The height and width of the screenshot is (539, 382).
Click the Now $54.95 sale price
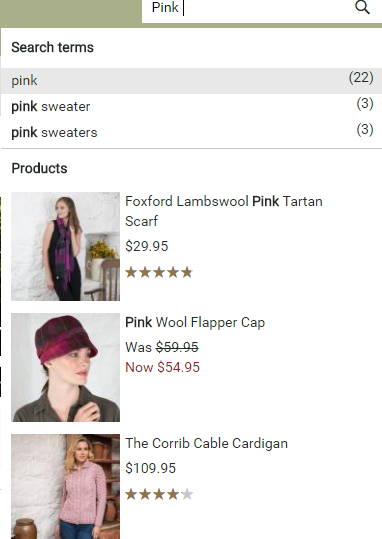tap(162, 367)
